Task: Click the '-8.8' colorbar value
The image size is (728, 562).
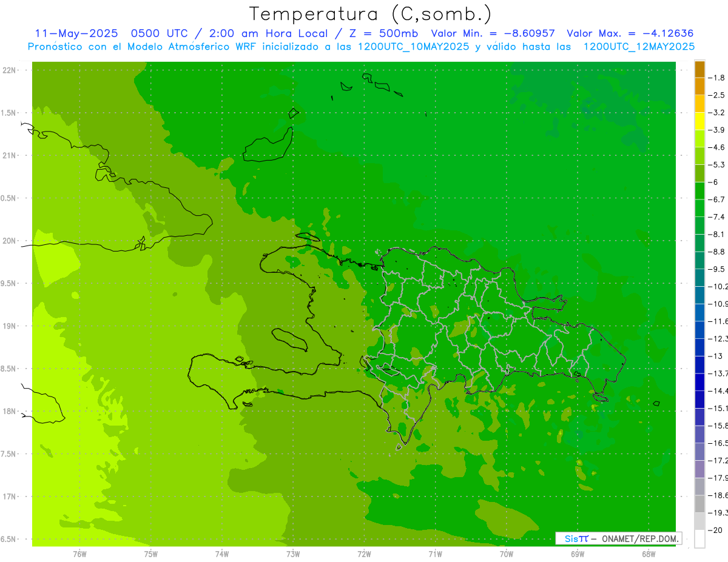Action: coord(716,252)
